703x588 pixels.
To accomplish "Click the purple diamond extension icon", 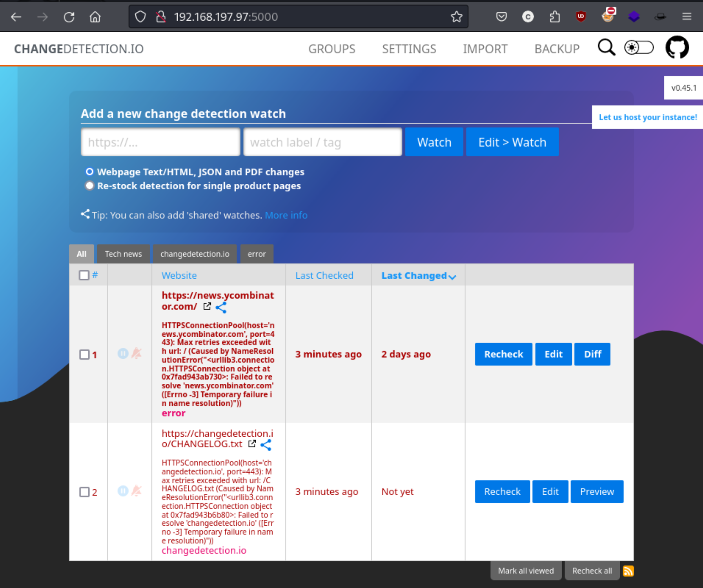I will (634, 17).
